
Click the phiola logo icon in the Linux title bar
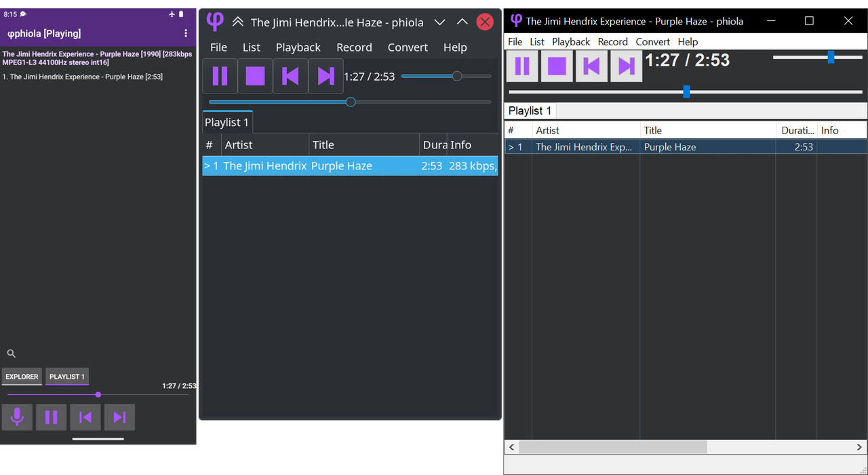(215, 22)
